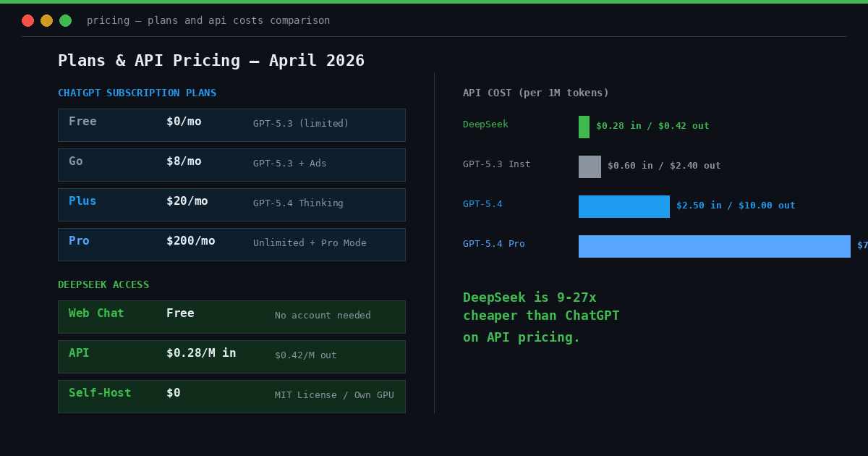868x456 pixels.
Task: Click the window title bar text
Action: (208, 20)
